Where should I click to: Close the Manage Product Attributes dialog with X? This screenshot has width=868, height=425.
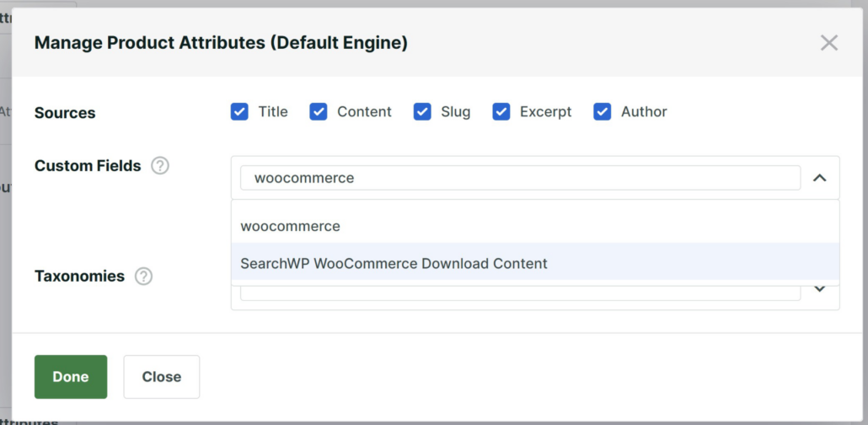(x=828, y=43)
